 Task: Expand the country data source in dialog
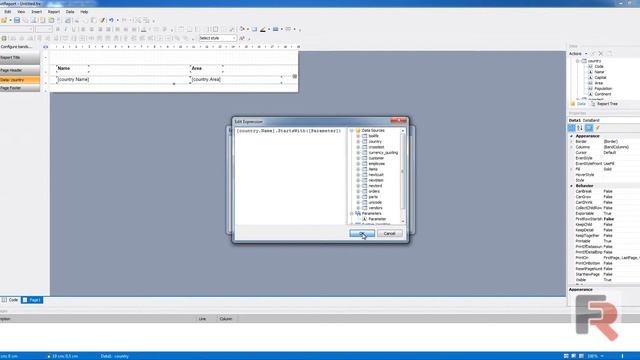coord(358,142)
